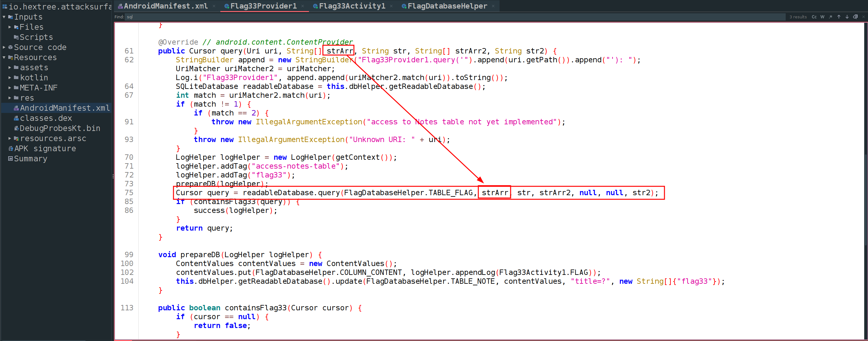Image resolution: width=868 pixels, height=341 pixels.
Task: Click 'TABLE_NOTE' in the update call
Action: 473,282
